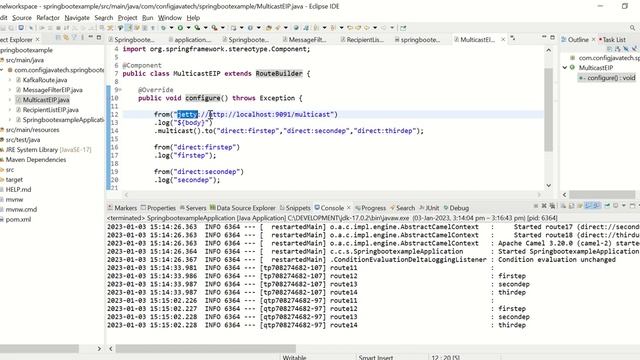The image size is (640, 360).
Task: Open the Markers tab
Action: 122,208
